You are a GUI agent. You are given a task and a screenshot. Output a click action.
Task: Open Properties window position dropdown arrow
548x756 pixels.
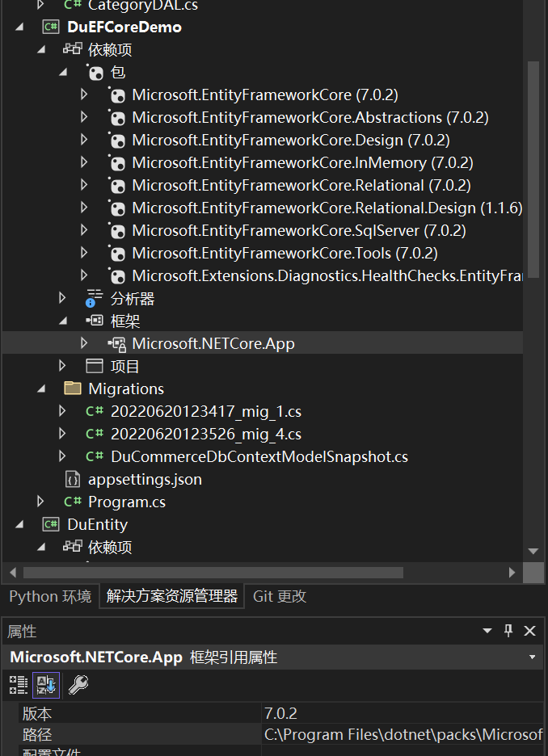[x=487, y=631]
